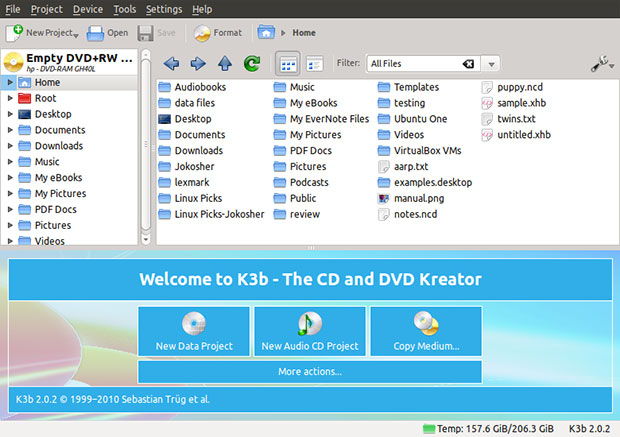Viewport: 620px width, 437px height.
Task: Select the notes.ncd file name
Action: pos(416,214)
